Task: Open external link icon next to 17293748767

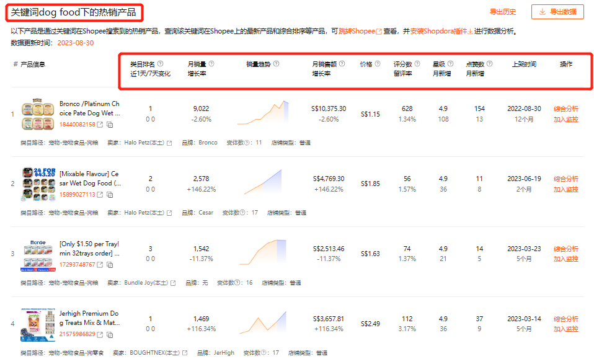Action: pyautogui.click(x=100, y=265)
